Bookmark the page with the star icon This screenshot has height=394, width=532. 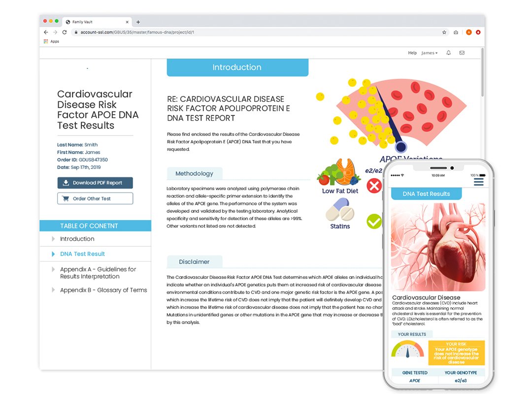click(x=444, y=32)
